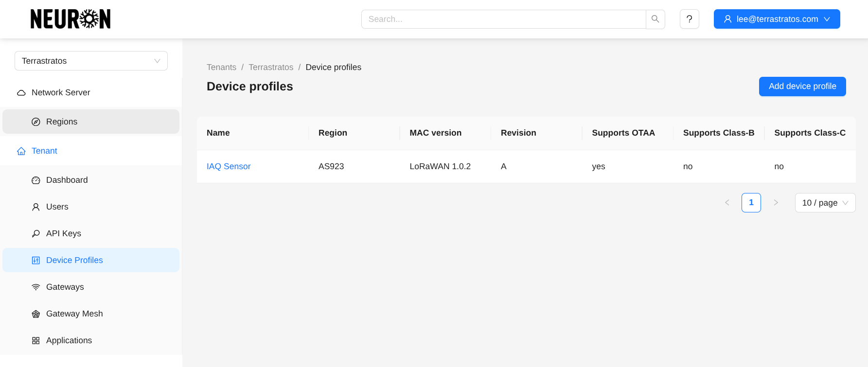Click the gauge icon beside Dashboard
868x367 pixels.
tap(36, 180)
